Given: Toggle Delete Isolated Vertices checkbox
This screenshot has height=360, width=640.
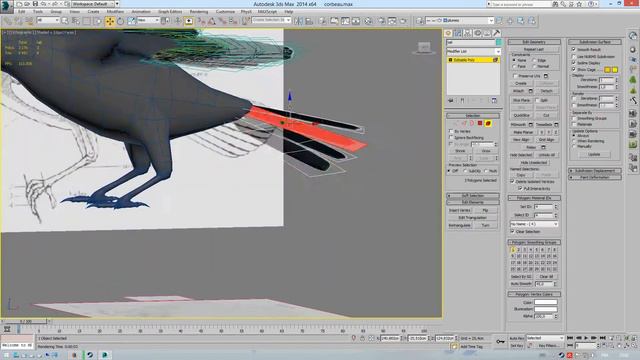Looking at the screenshot, I should click(x=512, y=181).
